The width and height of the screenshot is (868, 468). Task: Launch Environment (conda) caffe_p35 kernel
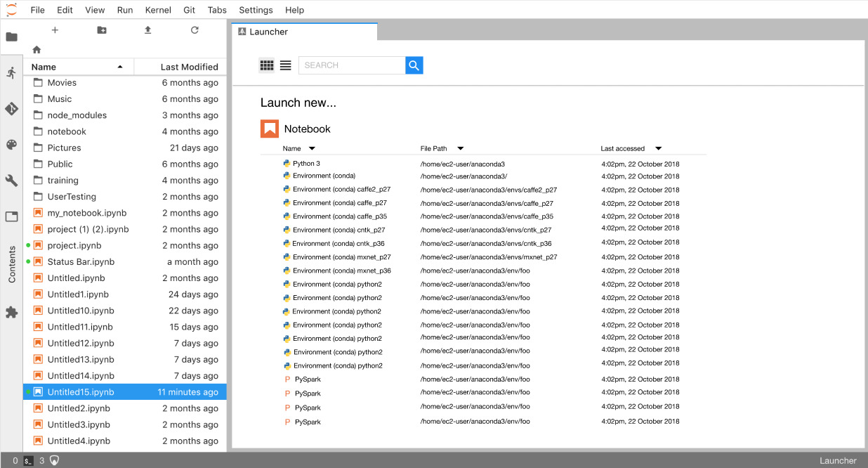click(x=340, y=216)
